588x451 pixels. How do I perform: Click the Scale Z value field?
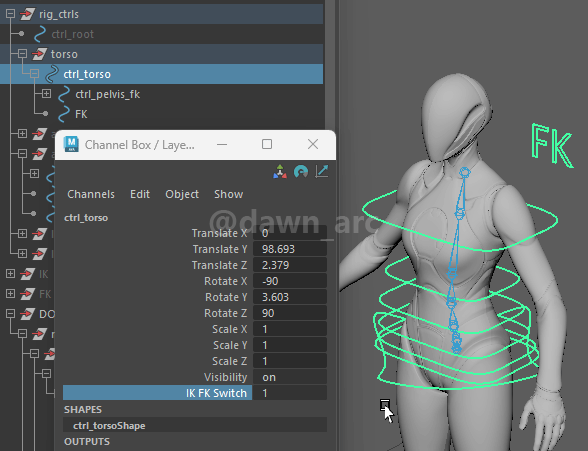point(290,361)
